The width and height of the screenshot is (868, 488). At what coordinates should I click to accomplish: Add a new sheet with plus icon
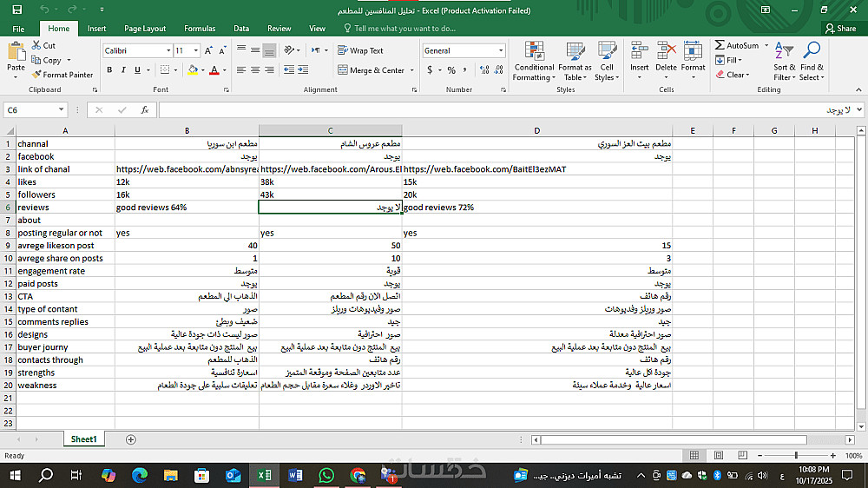pos(131,439)
